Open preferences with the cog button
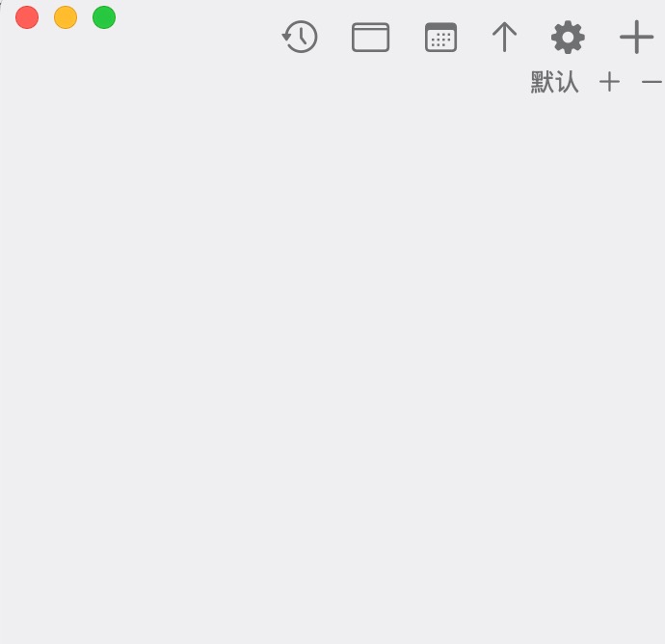665x644 pixels. click(x=568, y=38)
